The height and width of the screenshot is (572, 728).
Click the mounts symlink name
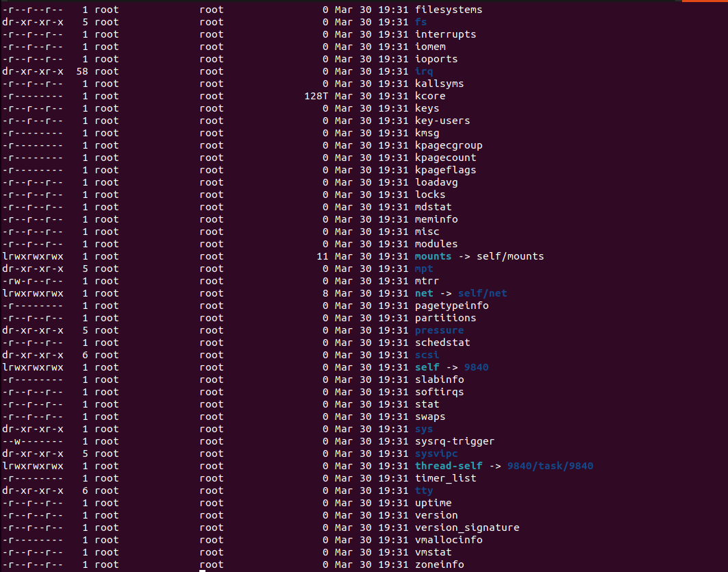tap(433, 256)
